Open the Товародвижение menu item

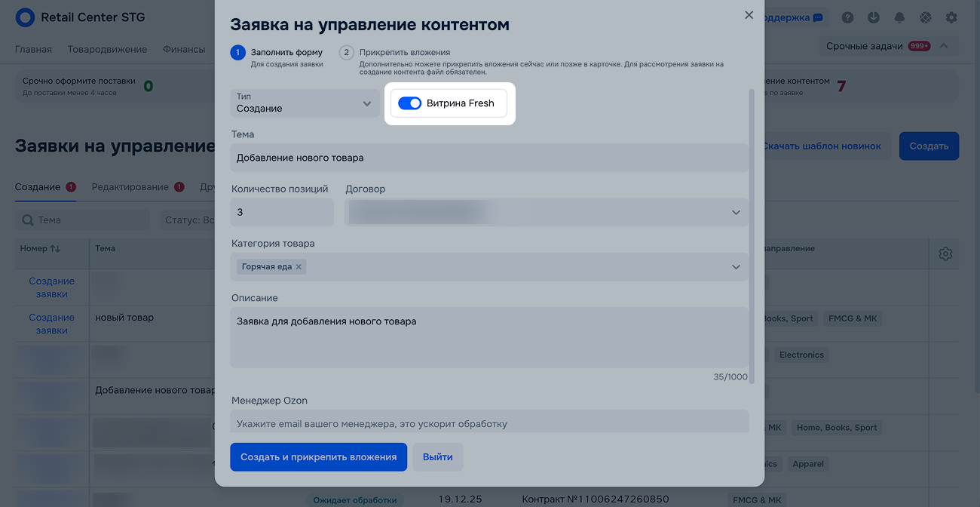(107, 49)
